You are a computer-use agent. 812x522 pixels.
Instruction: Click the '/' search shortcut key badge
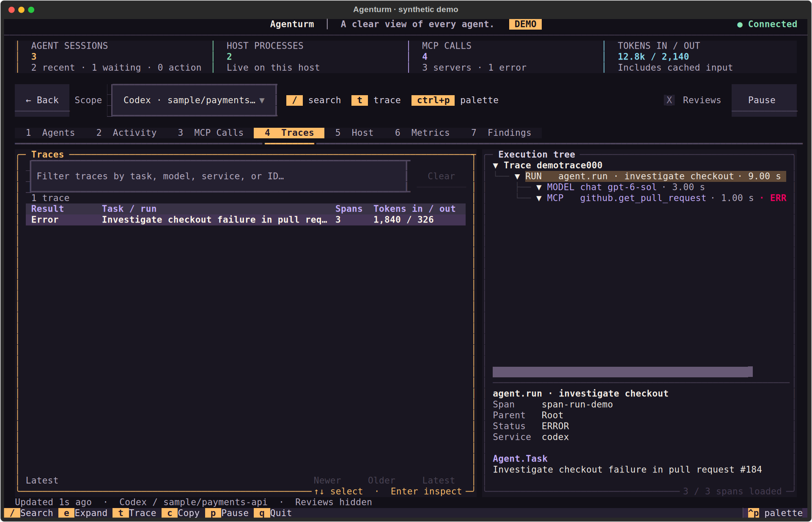(294, 100)
